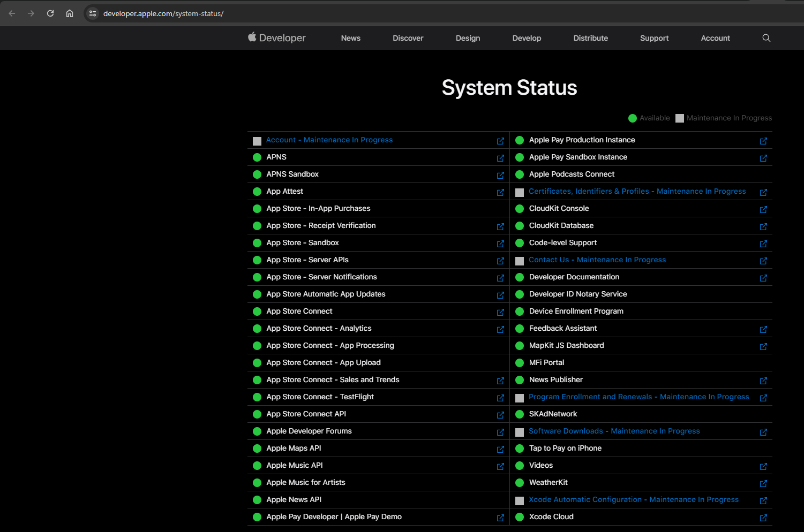This screenshot has width=804, height=532.
Task: Go to the browser home icon
Action: (x=70, y=13)
